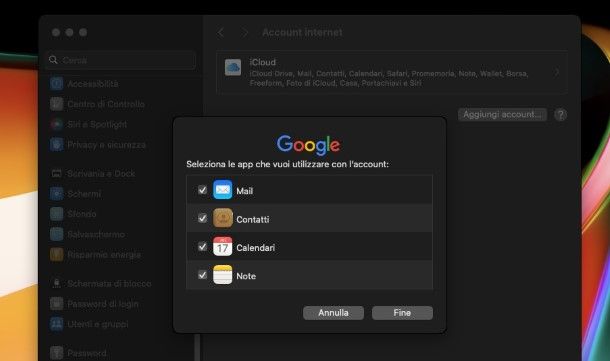Uncheck the Contatti checkbox
Screen dimensions: 610x361
coord(202,218)
